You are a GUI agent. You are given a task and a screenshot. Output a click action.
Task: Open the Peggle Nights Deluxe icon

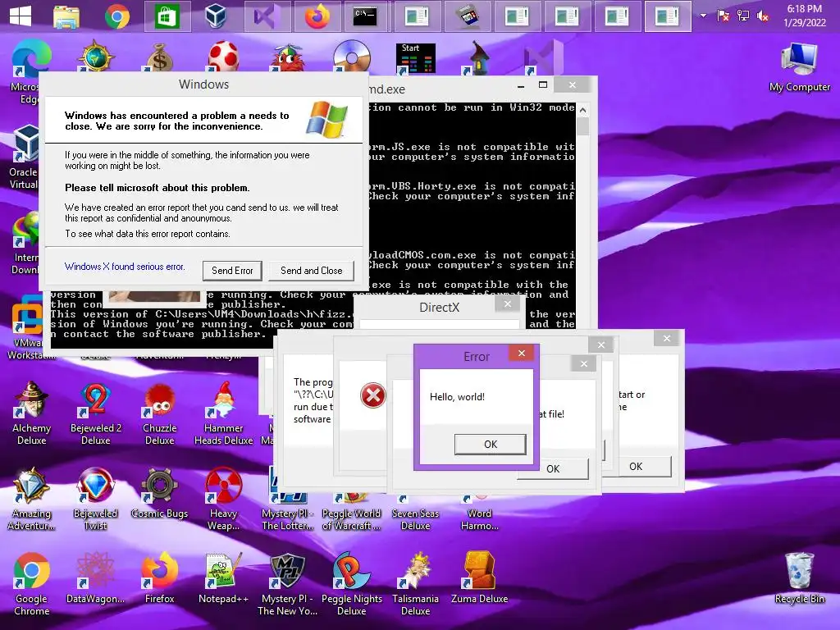pyautogui.click(x=351, y=584)
